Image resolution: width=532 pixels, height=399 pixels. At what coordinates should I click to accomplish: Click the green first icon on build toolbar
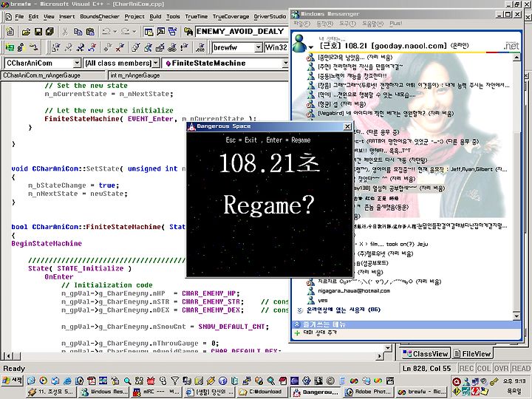click(10, 47)
